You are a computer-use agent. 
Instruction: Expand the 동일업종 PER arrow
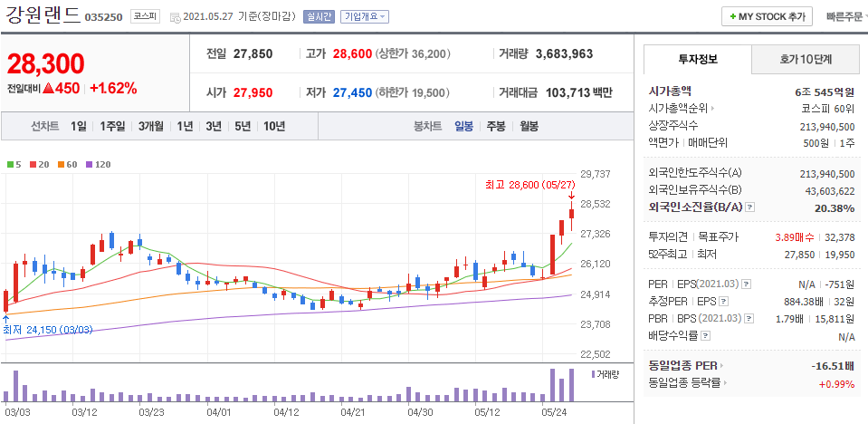tap(722, 366)
